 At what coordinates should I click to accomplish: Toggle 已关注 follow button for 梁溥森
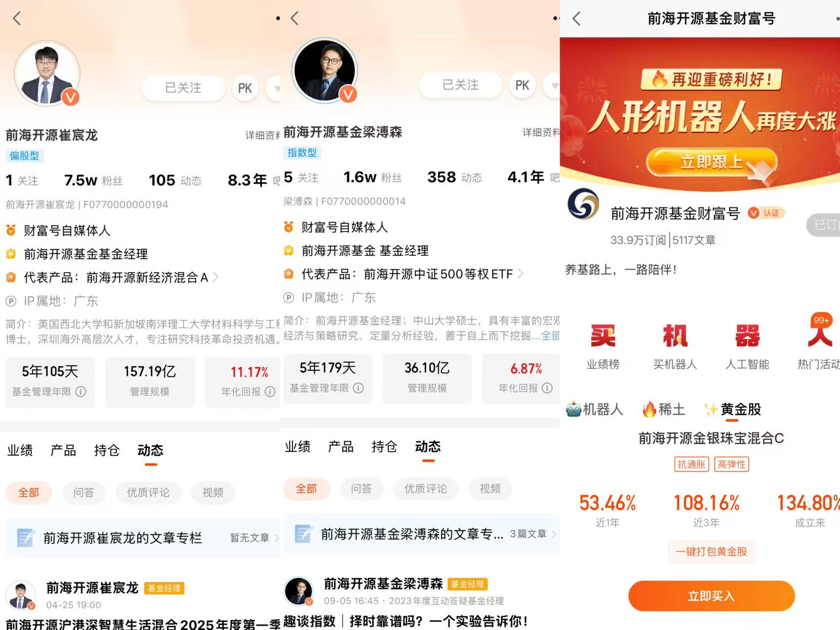tap(460, 85)
